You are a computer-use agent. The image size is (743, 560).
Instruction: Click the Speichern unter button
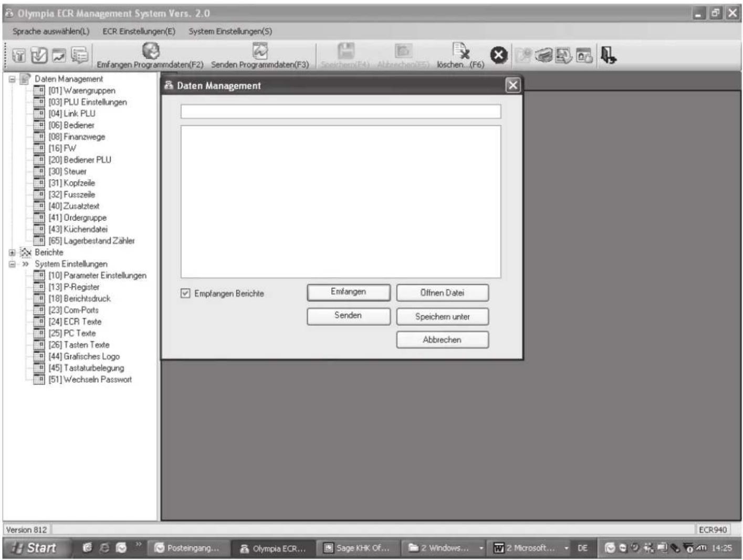(443, 316)
